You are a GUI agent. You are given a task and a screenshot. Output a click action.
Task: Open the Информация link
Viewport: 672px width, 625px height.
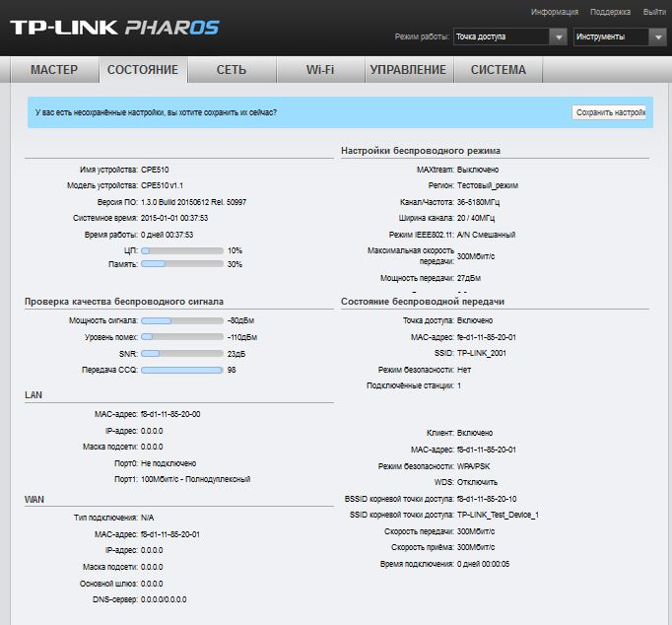coord(555,12)
